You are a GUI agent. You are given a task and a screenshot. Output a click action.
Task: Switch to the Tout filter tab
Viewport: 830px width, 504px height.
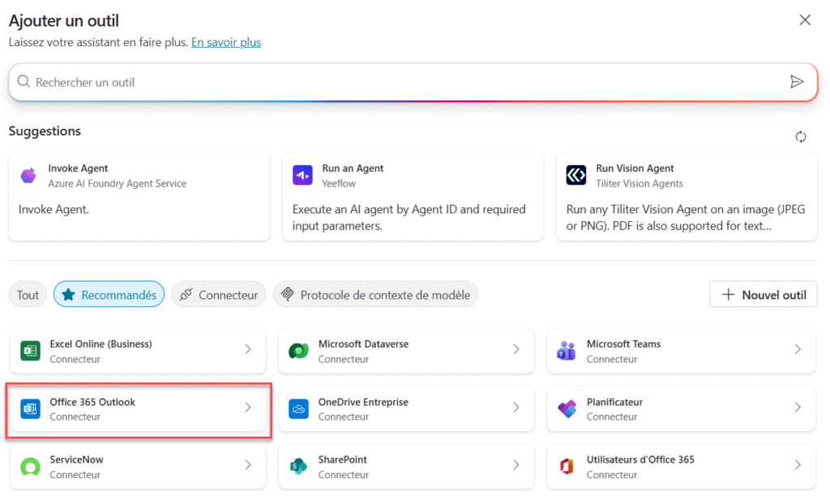click(x=28, y=295)
